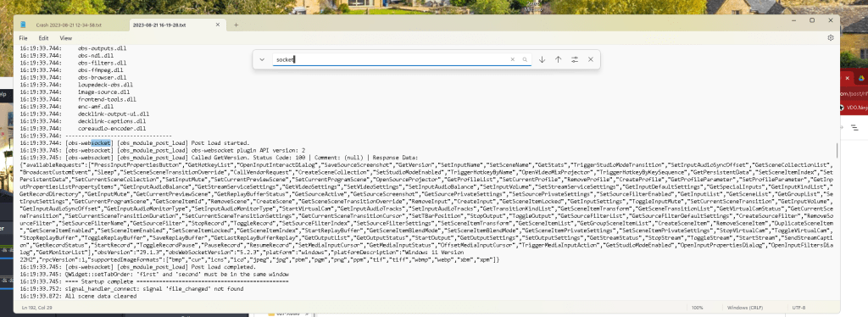Click 'Called GetVersion. Status Code: 100' line

pos(220,157)
